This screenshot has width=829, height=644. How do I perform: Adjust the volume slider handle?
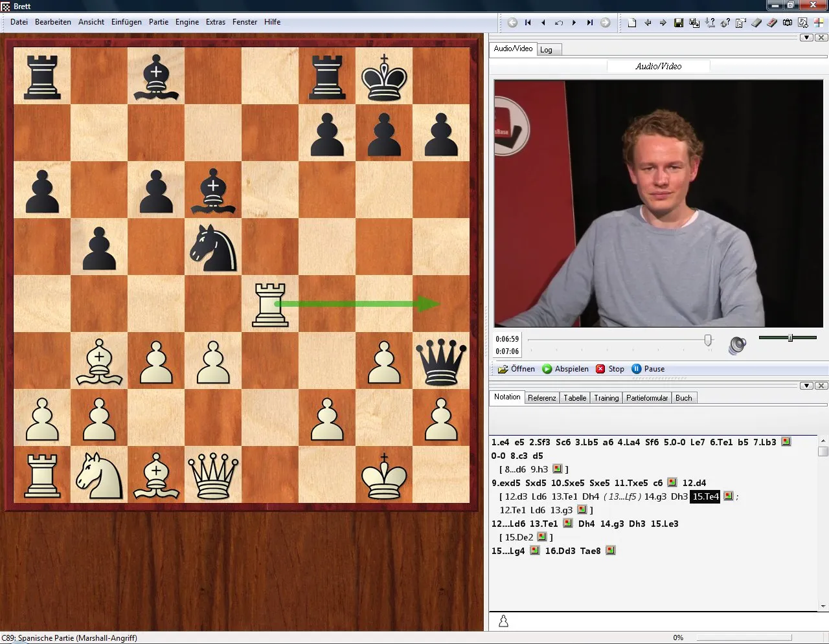point(790,338)
